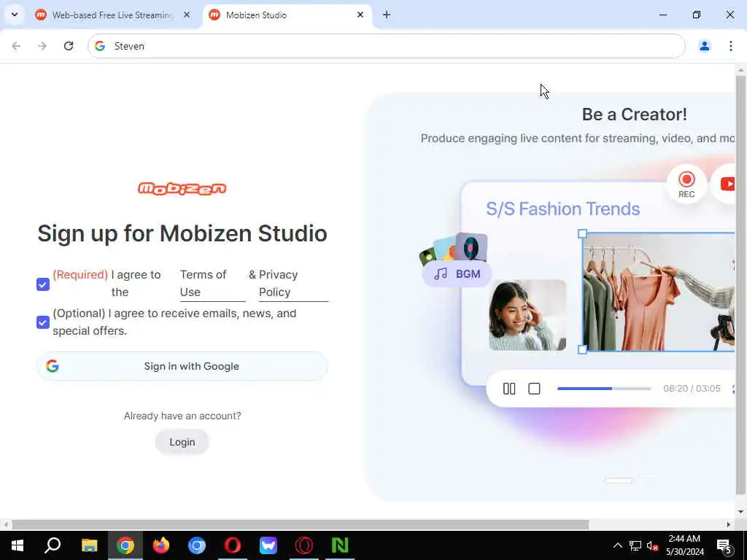Click the stop icon in promo player
This screenshot has height=560, width=747.
click(x=534, y=389)
